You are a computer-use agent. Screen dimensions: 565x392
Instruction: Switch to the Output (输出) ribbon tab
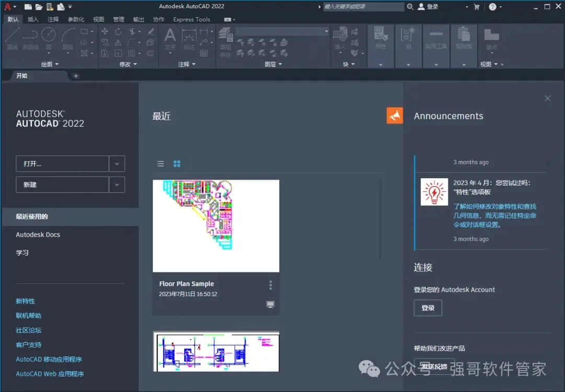click(x=138, y=19)
